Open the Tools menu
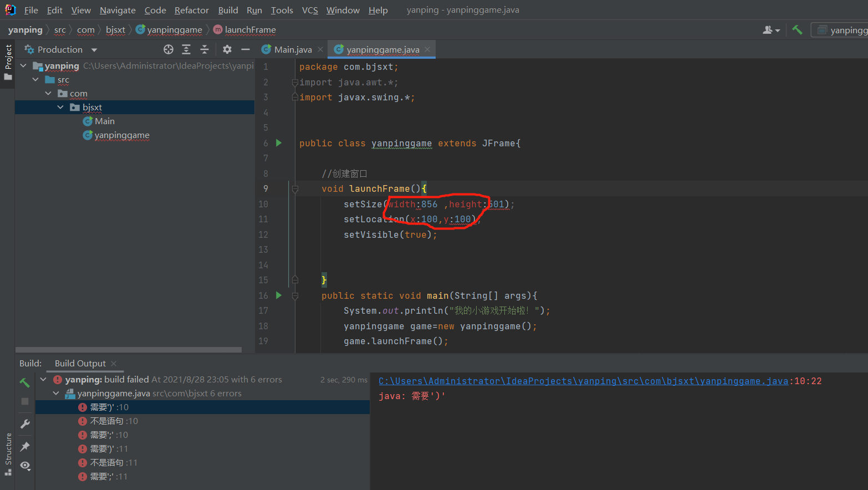Viewport: 868px width, 490px height. 282,10
